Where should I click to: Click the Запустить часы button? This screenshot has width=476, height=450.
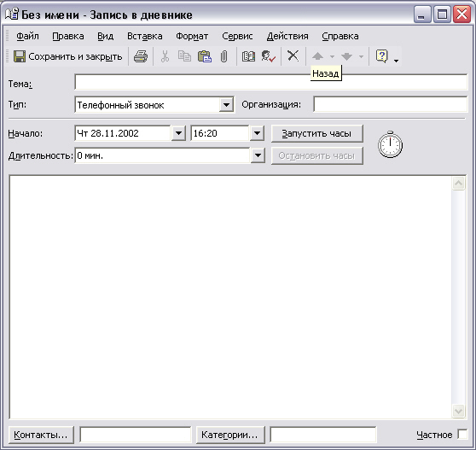point(317,133)
